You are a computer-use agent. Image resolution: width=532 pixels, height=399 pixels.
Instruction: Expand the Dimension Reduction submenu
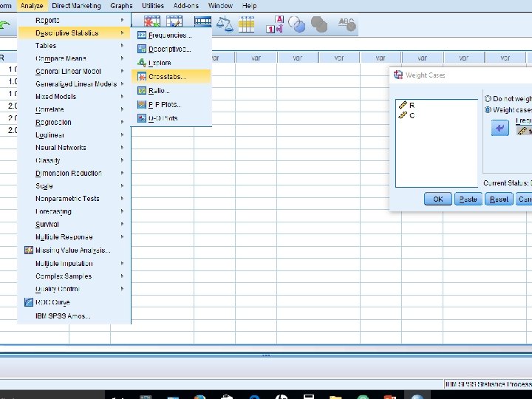[74, 173]
